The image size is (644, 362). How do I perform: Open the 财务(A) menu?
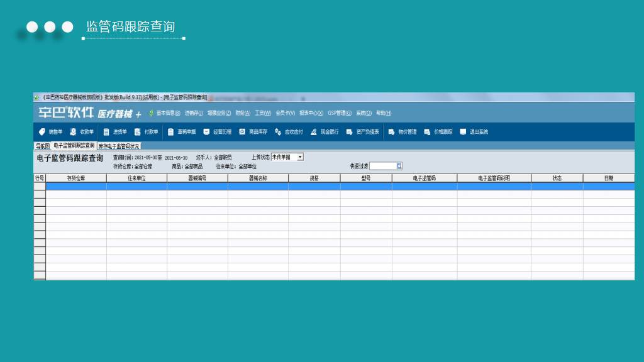(x=243, y=113)
